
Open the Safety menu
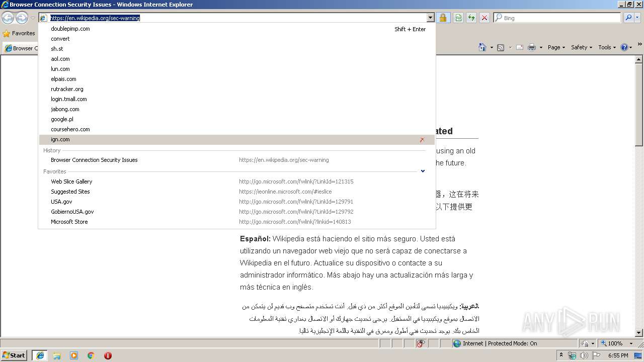[x=582, y=47]
